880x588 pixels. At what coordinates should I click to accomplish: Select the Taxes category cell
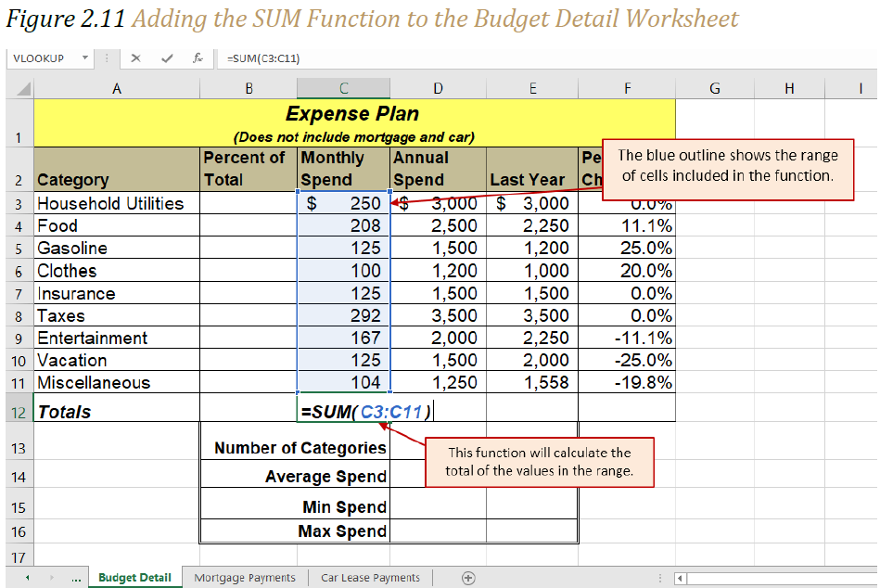tap(117, 315)
